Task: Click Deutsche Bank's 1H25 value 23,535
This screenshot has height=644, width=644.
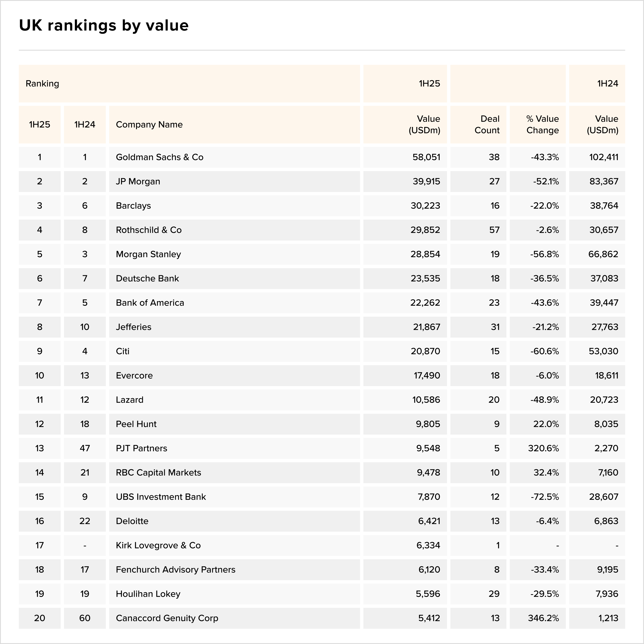Action: (x=425, y=278)
